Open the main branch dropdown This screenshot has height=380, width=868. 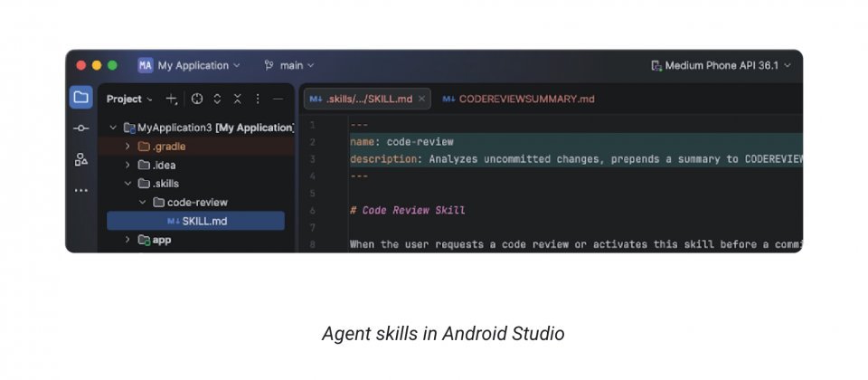(289, 65)
